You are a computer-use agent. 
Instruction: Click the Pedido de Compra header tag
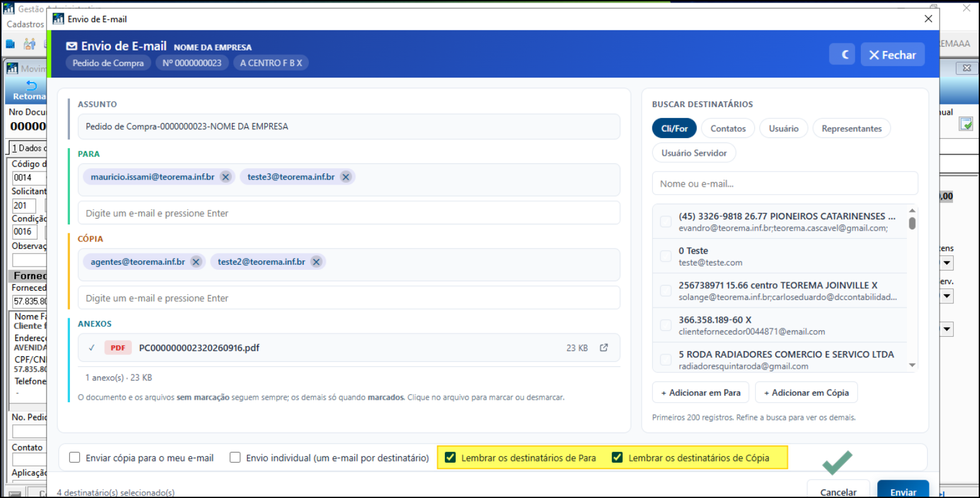(x=108, y=63)
